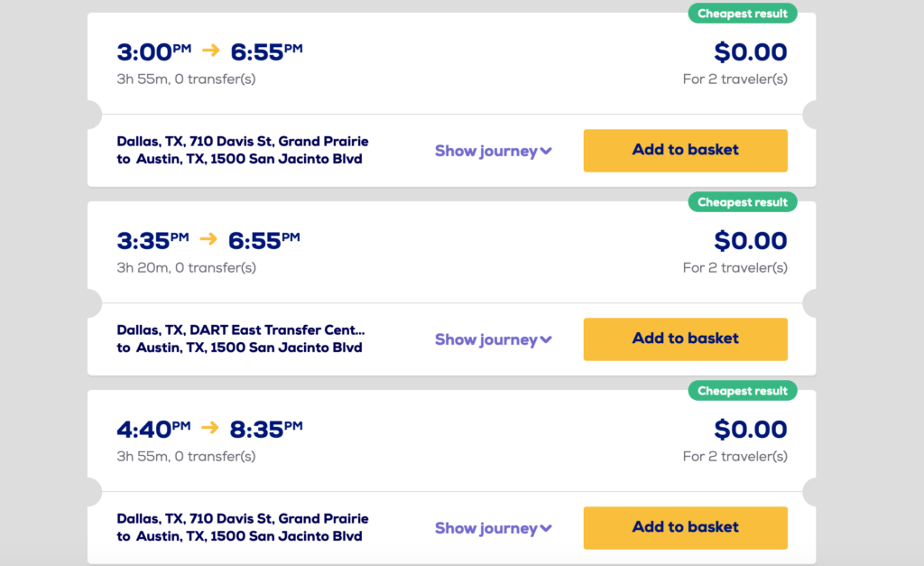Click the chevron beside third Show journey
The width and height of the screenshot is (924, 566).
pos(546,528)
